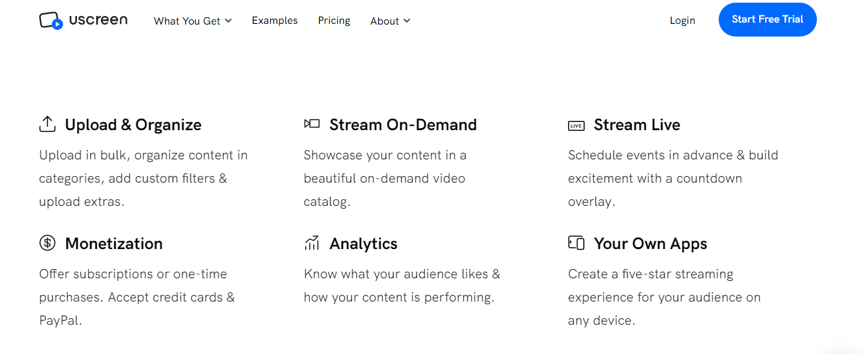Image resolution: width=868 pixels, height=354 pixels.
Task: Go to the Examples page
Action: (x=275, y=21)
